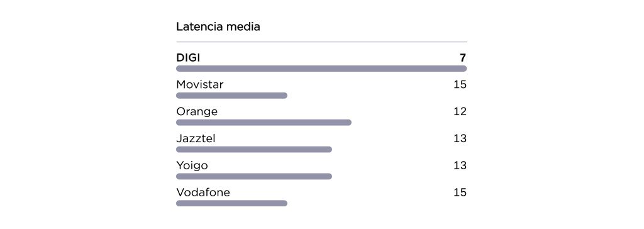The height and width of the screenshot is (229, 644).
Task: Click the divider line under the title
Action: (321, 42)
